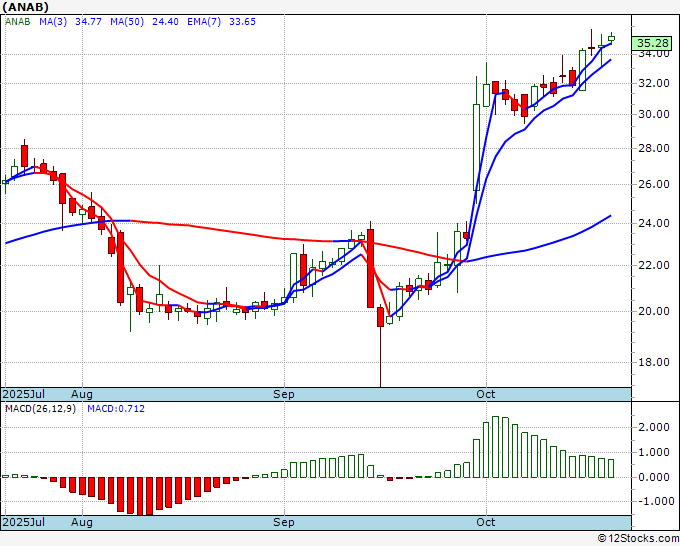
Task: Click the tallest green MACD histogram bar
Action: (496, 447)
